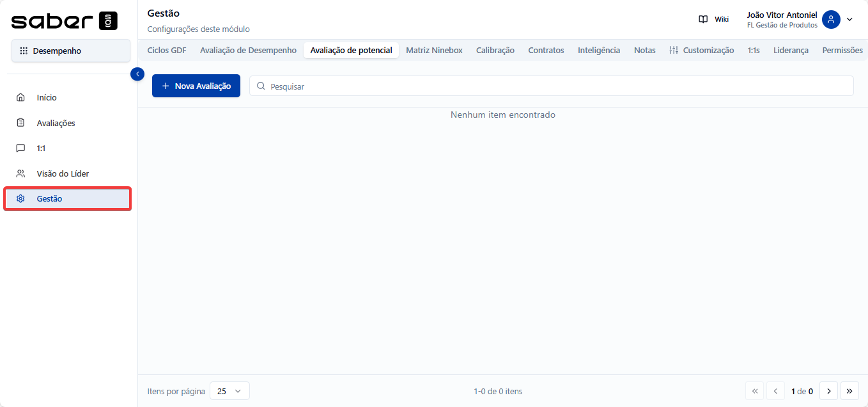Switch to the Calibração tab
This screenshot has height=407, width=868.
click(x=495, y=51)
